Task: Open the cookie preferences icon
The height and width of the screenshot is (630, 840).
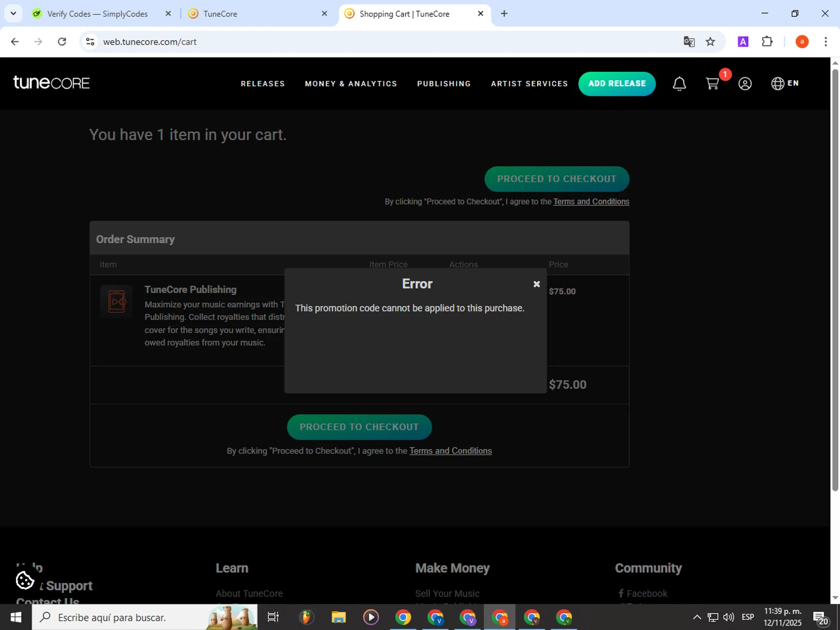Action: click(25, 580)
